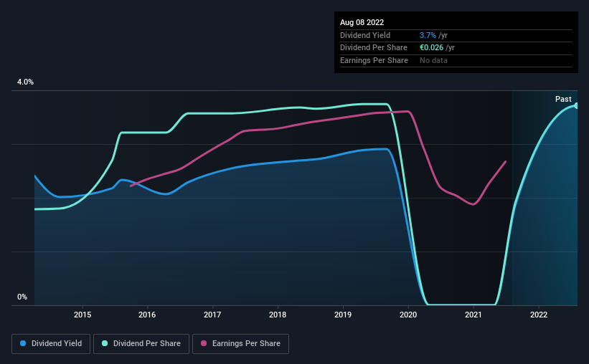
Task: Click the 2015 x-axis label
Action: pos(83,315)
